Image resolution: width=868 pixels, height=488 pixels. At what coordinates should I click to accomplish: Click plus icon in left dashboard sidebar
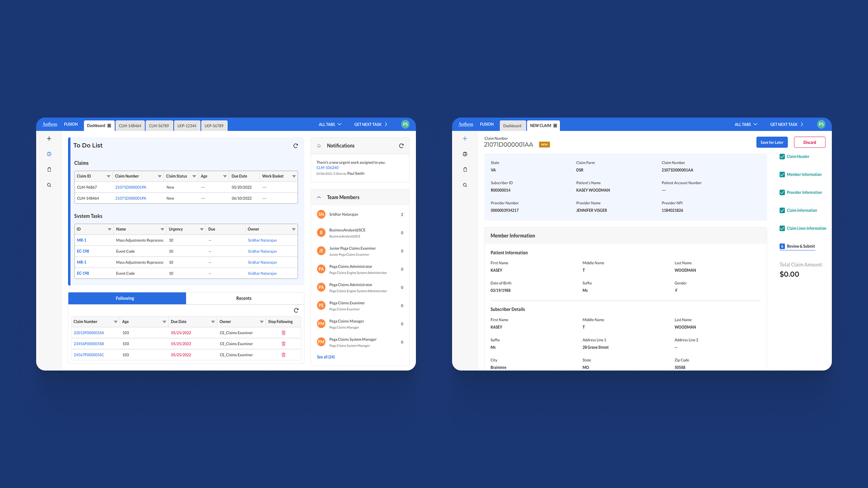(x=49, y=139)
